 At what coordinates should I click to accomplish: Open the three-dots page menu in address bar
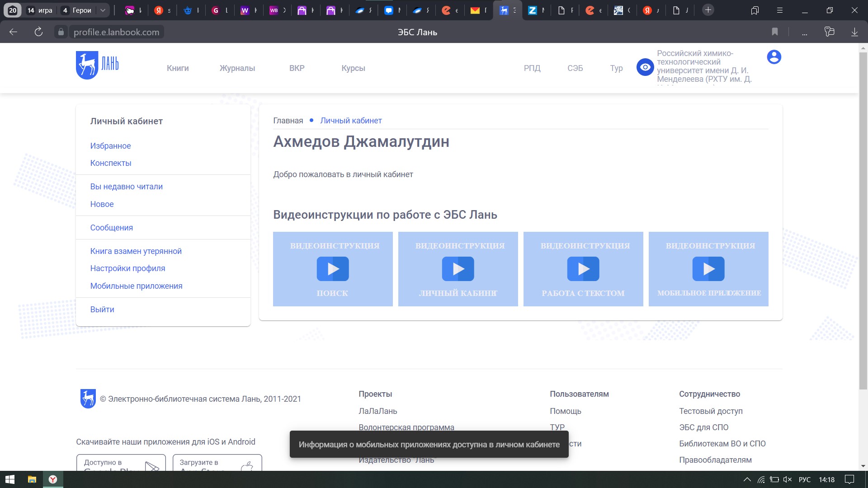pos(805,32)
